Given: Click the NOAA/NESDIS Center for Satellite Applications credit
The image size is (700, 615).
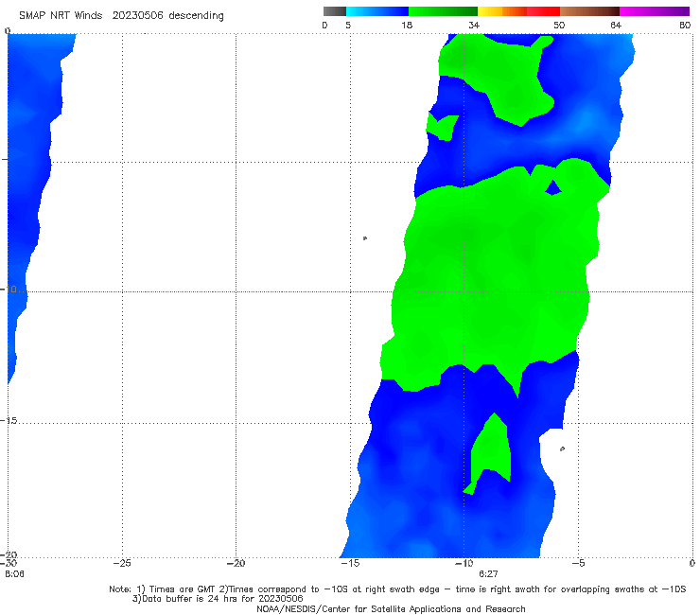Looking at the screenshot, I should (391, 609).
